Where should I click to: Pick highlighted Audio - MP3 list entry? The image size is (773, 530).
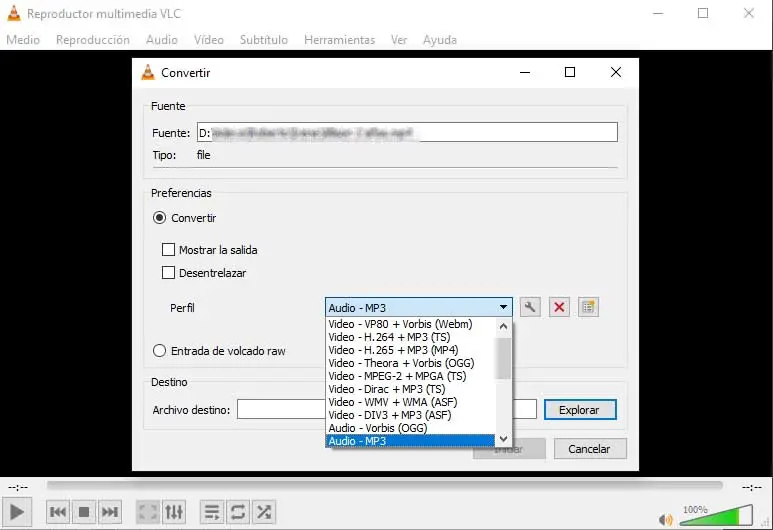(410, 441)
